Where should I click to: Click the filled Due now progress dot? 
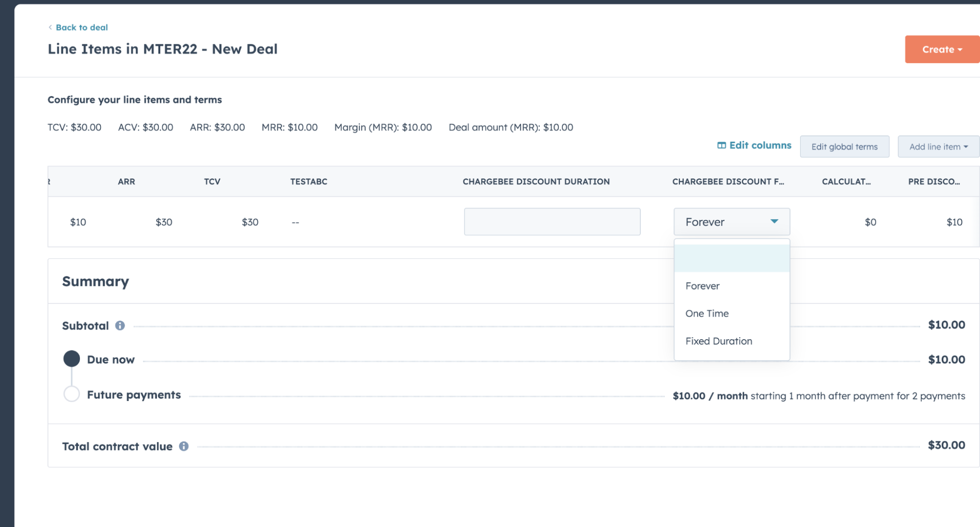point(72,358)
